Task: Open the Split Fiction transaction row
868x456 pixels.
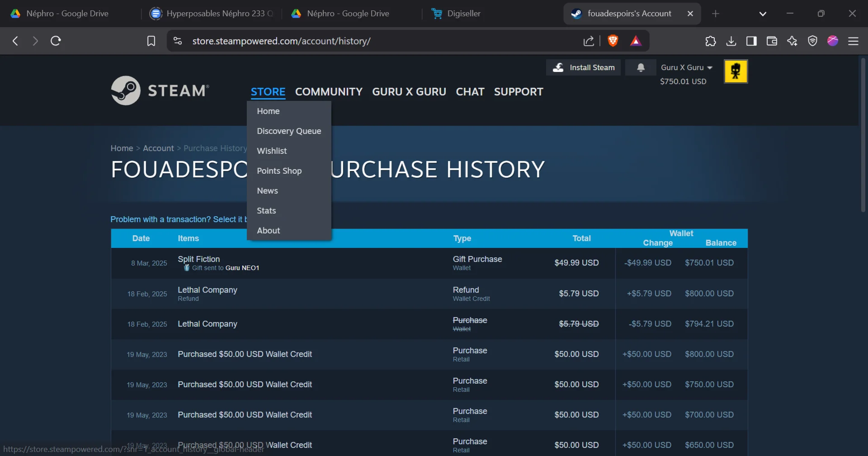Action: pos(429,263)
